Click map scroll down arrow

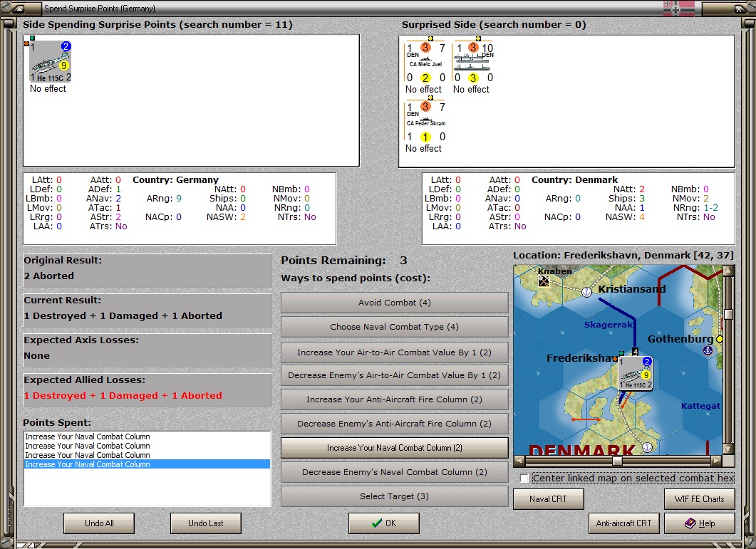[728, 449]
